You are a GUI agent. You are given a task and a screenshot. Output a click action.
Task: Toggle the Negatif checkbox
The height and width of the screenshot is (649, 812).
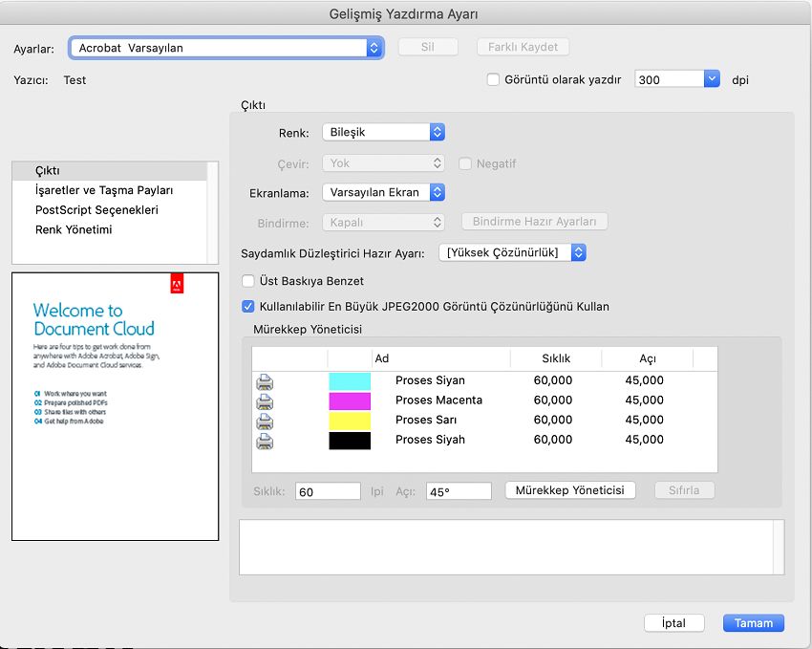[x=465, y=163]
